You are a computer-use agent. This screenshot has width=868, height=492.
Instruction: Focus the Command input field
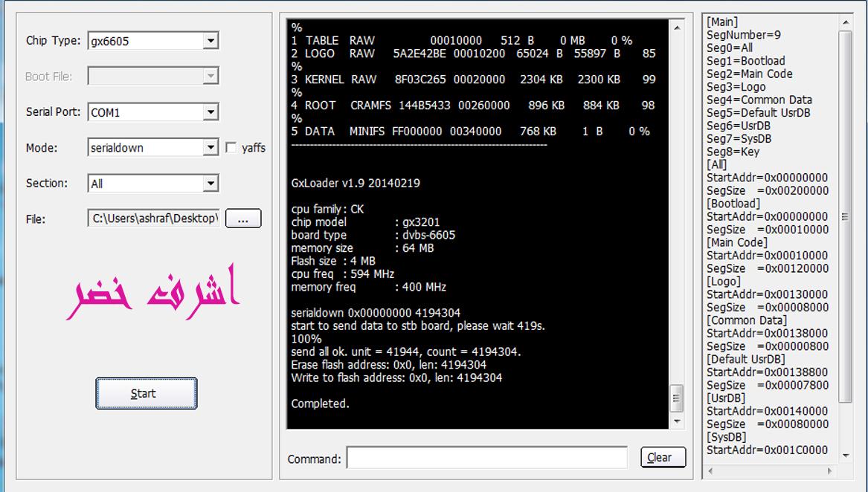[x=487, y=459]
